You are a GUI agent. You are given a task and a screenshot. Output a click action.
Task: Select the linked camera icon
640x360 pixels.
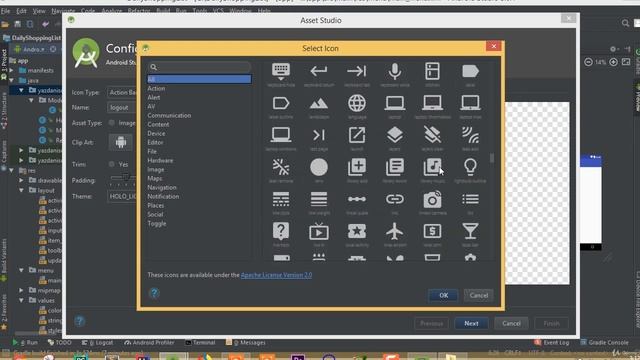[x=432, y=199]
